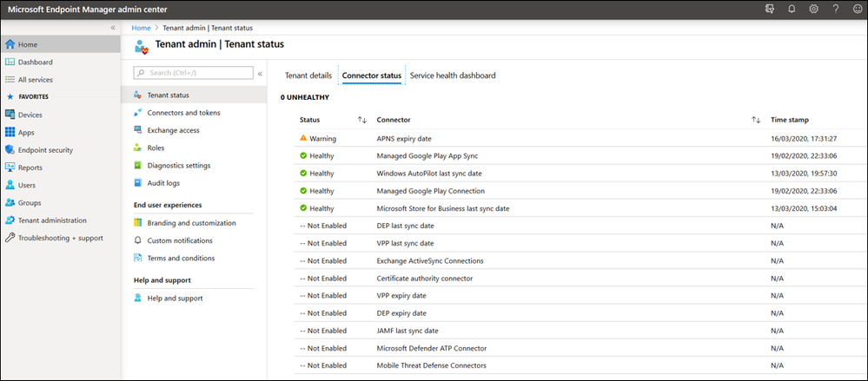Click the Roles icon
868x381 pixels.
[138, 148]
